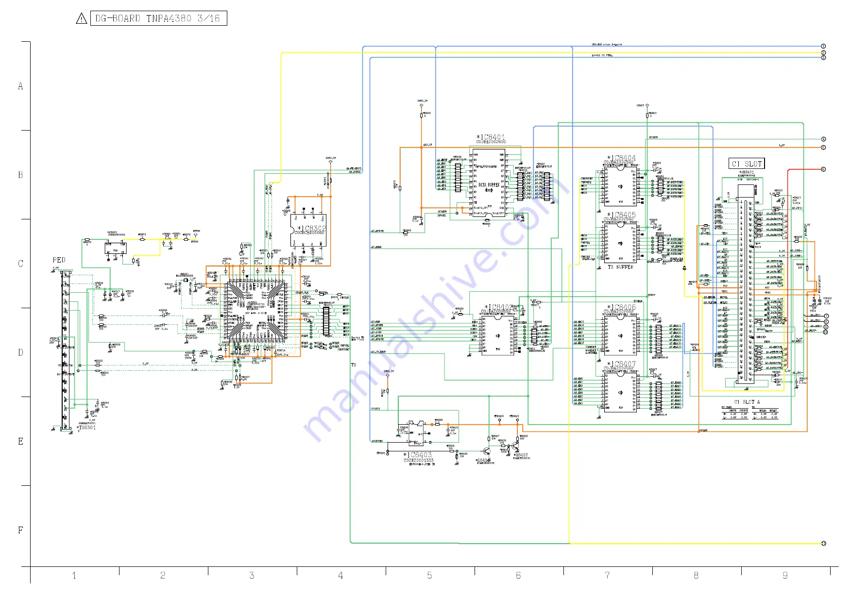This screenshot has height=613, width=868.
Task: Click the circled connector number 5 on the orange line
Action: point(823,148)
